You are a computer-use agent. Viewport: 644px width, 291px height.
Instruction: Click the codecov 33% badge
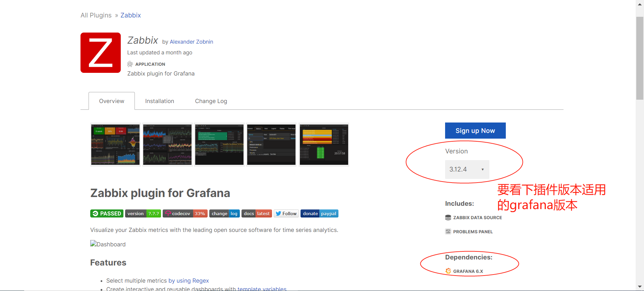tap(185, 213)
